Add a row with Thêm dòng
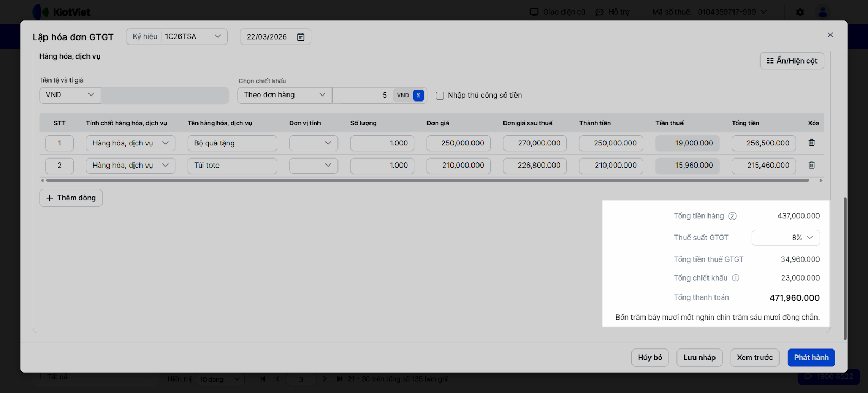Screen dimensions: 868x393 [71, 198]
